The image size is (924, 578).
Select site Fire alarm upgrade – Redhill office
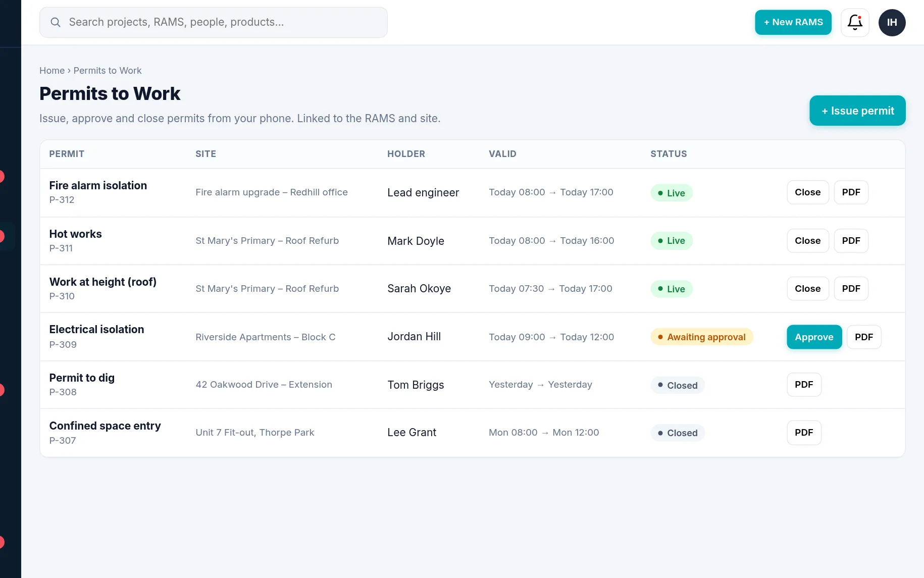coord(272,192)
